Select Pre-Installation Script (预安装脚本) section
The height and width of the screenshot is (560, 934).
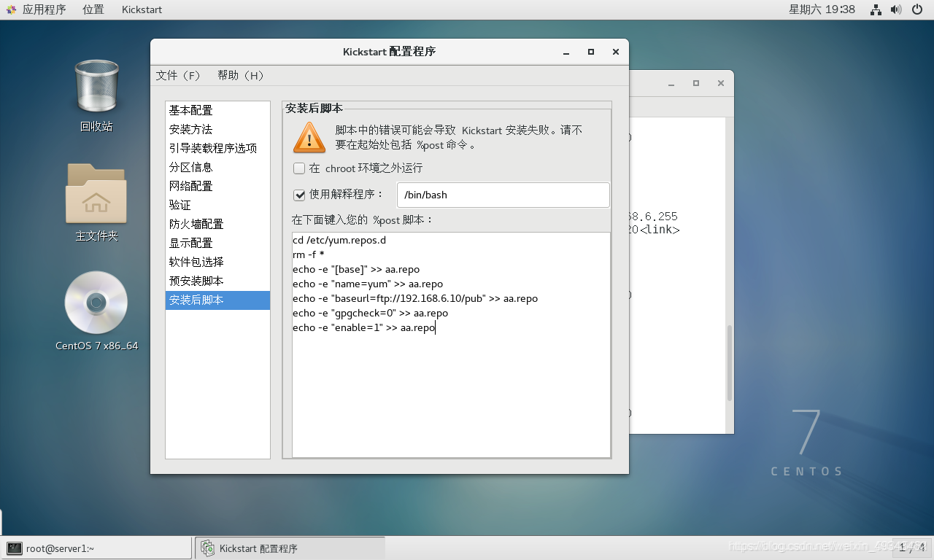click(x=217, y=281)
